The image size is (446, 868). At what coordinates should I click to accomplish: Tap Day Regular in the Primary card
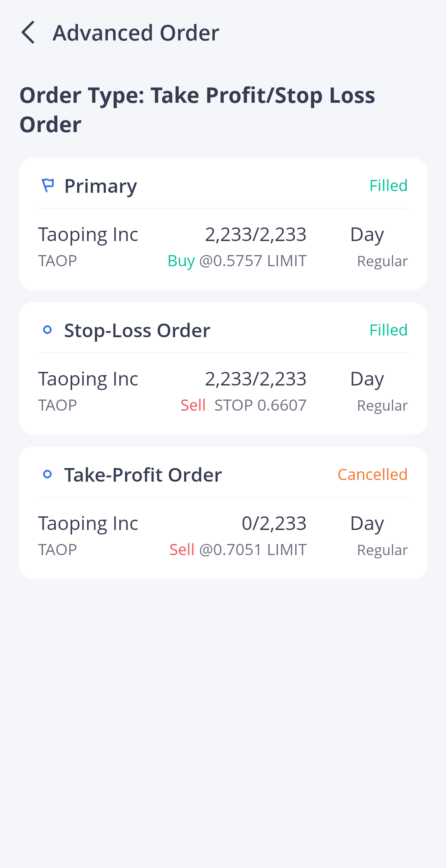[x=379, y=247]
